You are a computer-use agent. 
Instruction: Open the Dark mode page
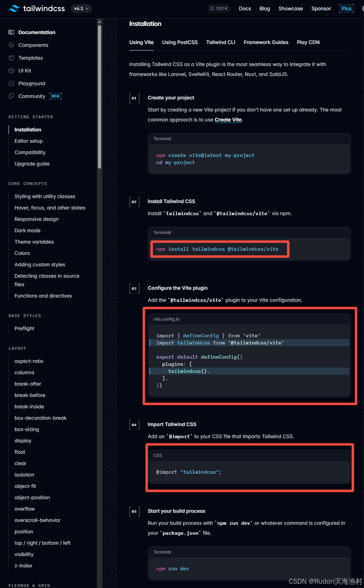pyautogui.click(x=27, y=230)
